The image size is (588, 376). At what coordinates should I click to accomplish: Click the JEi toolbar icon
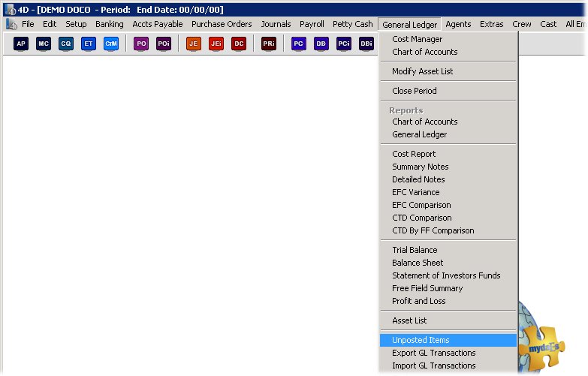(216, 44)
